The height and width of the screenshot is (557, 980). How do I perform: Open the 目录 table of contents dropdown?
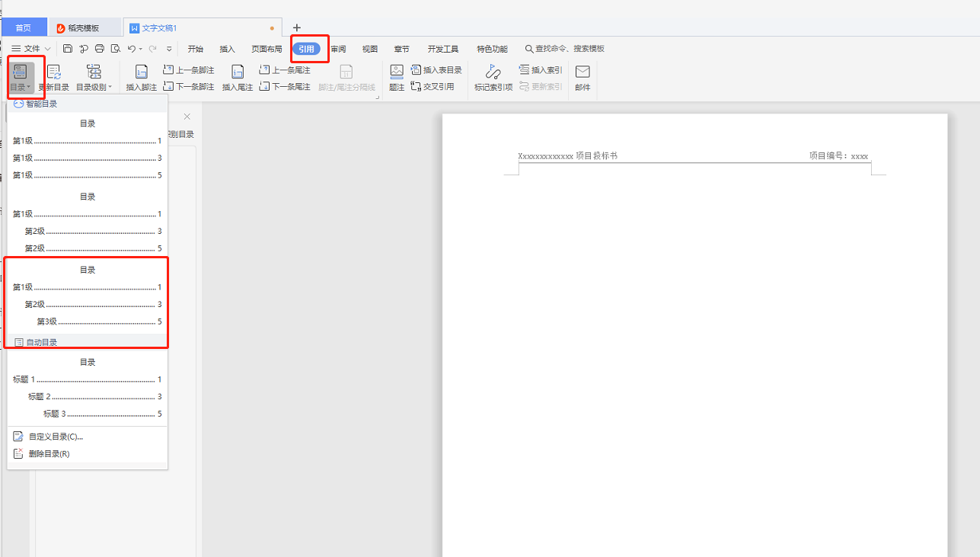(21, 78)
